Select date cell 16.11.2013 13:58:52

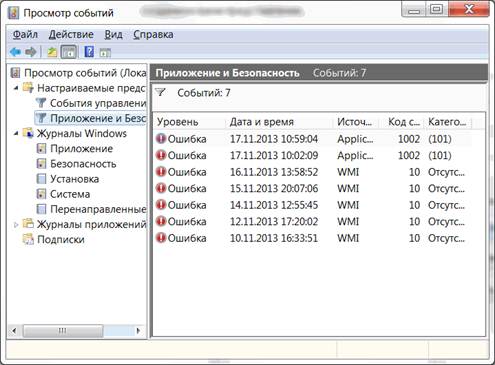click(274, 172)
